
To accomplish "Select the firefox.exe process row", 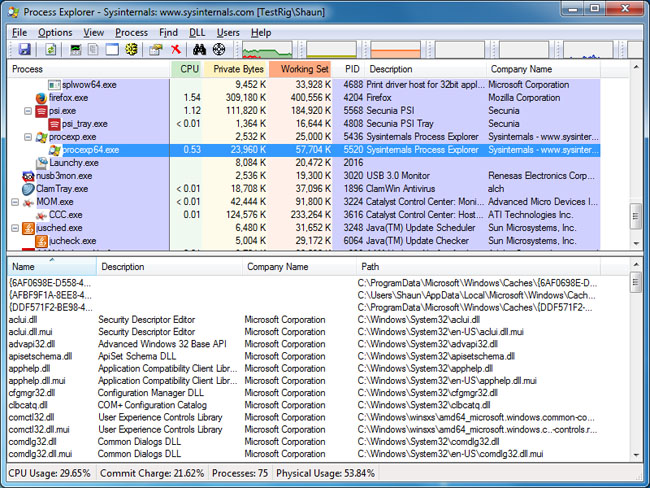I will pos(303,98).
